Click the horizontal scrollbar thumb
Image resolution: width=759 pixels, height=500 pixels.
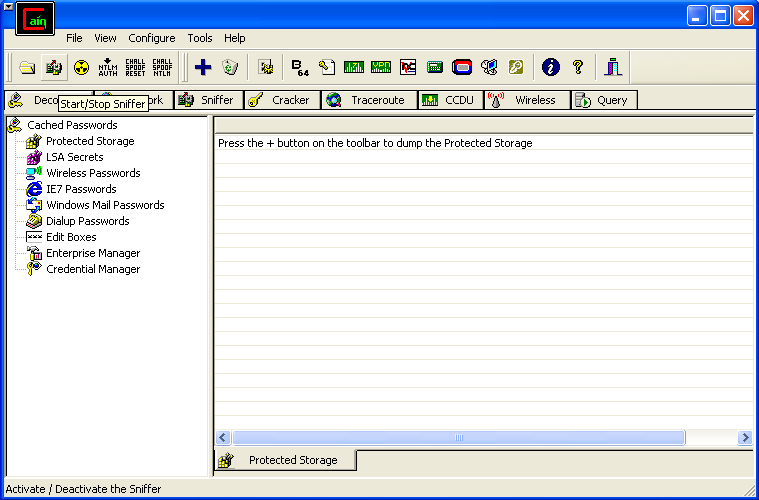click(458, 438)
